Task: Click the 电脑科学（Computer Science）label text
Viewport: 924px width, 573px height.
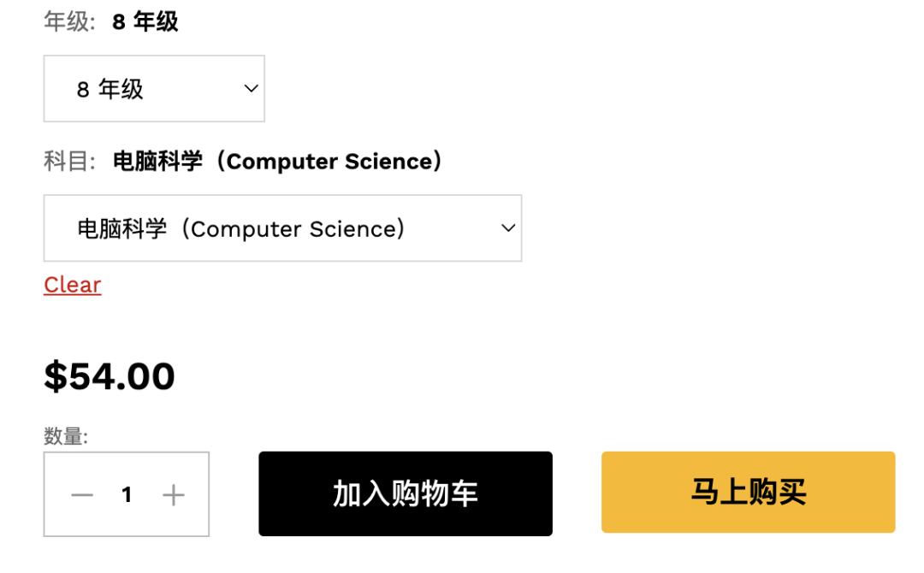Action: tap(278, 161)
